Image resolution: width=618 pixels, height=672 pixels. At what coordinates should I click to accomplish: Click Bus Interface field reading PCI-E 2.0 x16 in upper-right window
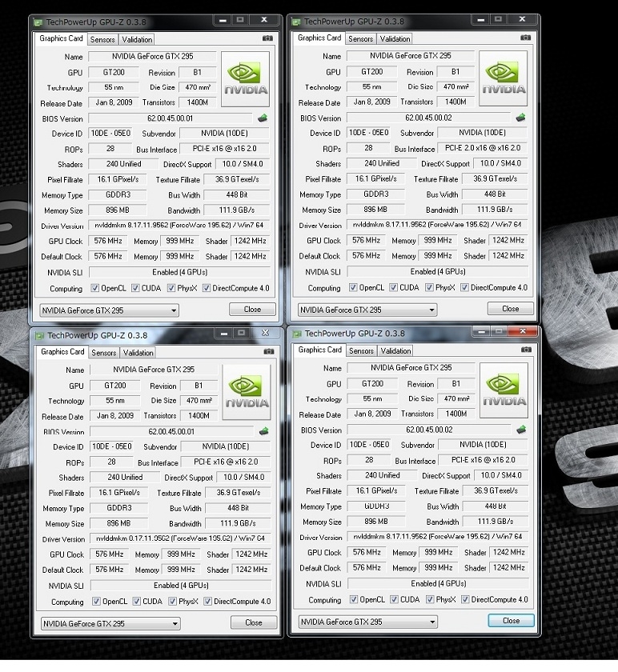483,148
